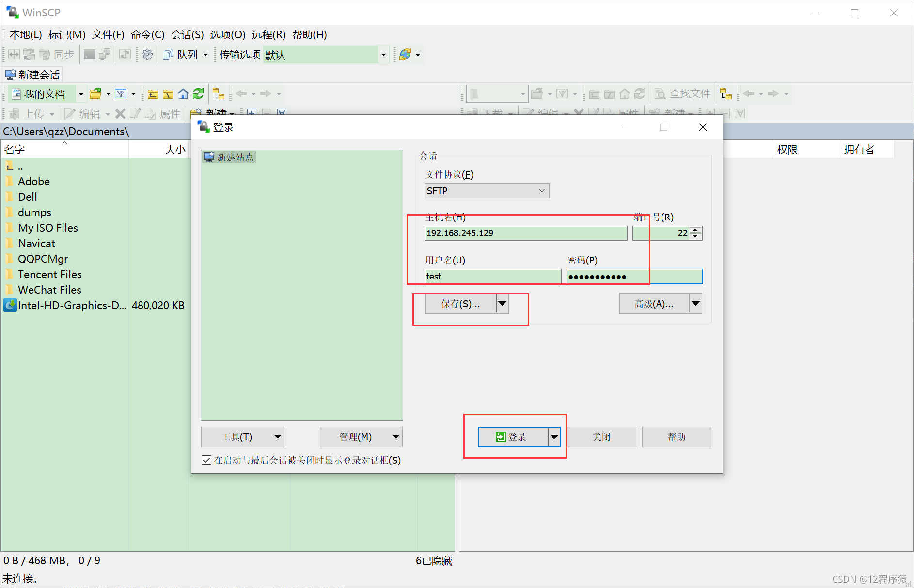Image resolution: width=914 pixels, height=588 pixels.
Task: Click the host name field 192.168.245.129
Action: click(526, 233)
